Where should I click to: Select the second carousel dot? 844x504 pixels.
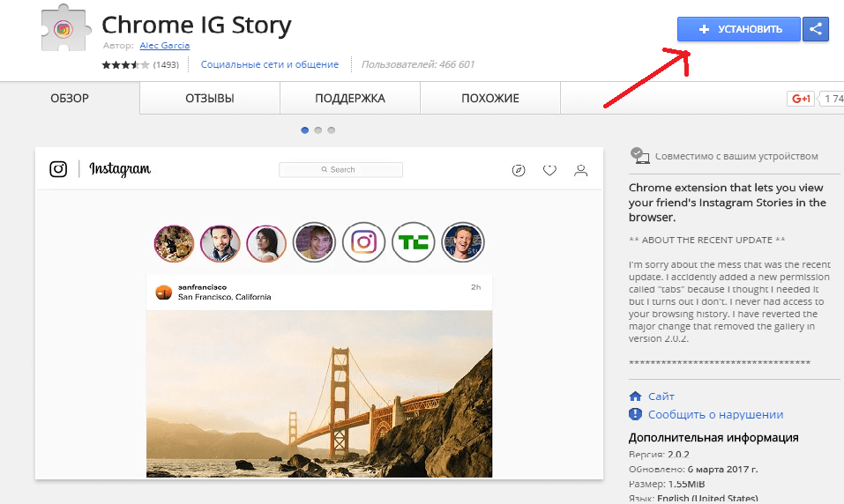pyautogui.click(x=318, y=130)
